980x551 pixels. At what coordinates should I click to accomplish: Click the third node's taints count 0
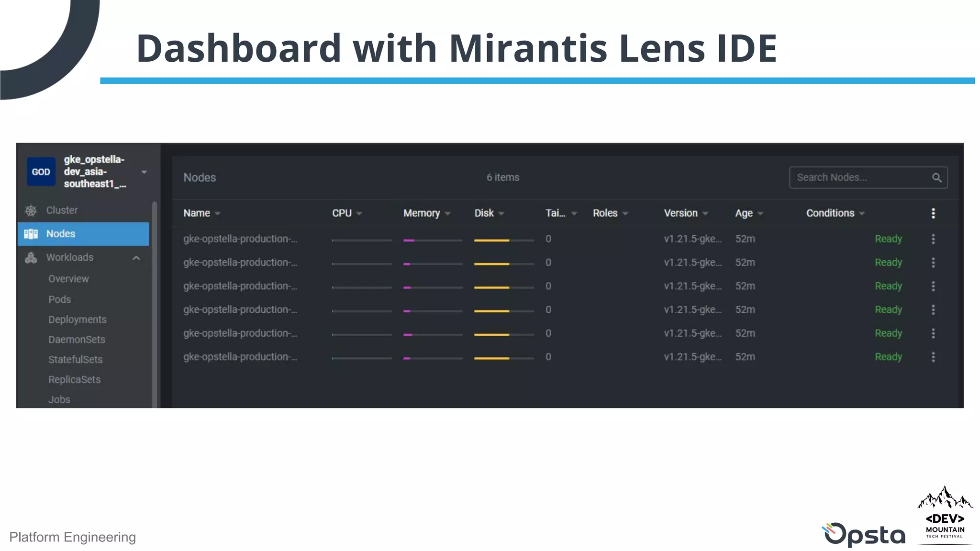[x=548, y=286]
